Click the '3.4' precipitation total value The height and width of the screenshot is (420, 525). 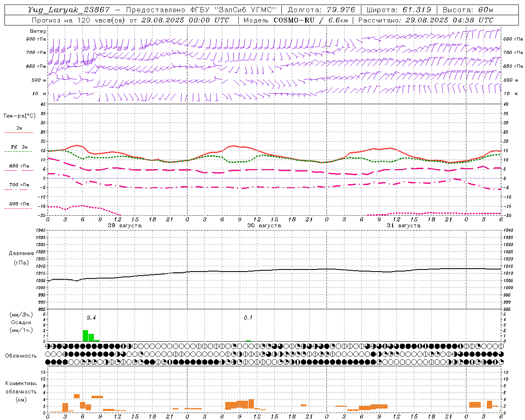(x=91, y=317)
